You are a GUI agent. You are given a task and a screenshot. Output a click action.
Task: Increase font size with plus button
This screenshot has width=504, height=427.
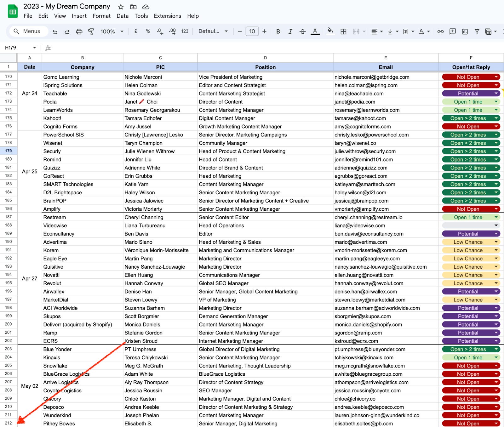[264, 31]
